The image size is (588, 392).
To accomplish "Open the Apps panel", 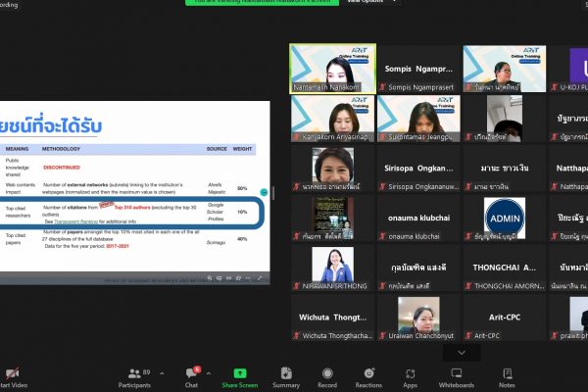I will click(x=411, y=377).
